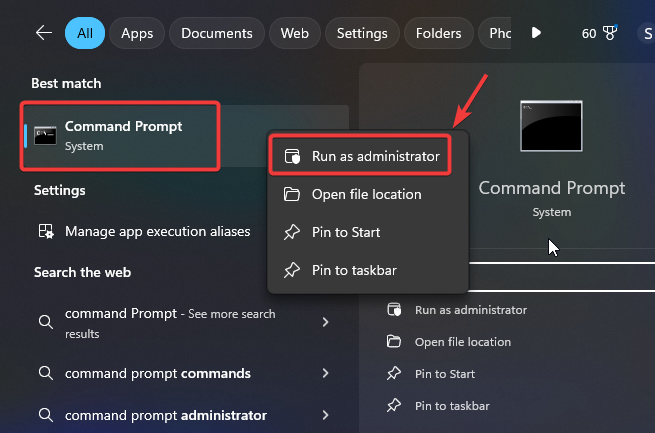Click search icon beside command Prompt See more
The width and height of the screenshot is (655, 433).
pos(46,322)
